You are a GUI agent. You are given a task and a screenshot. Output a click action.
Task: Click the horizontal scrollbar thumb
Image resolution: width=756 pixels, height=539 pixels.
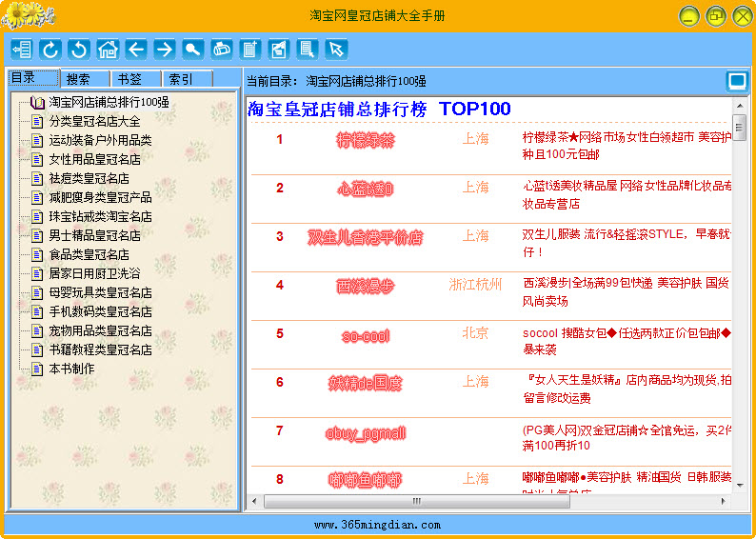coord(417,502)
